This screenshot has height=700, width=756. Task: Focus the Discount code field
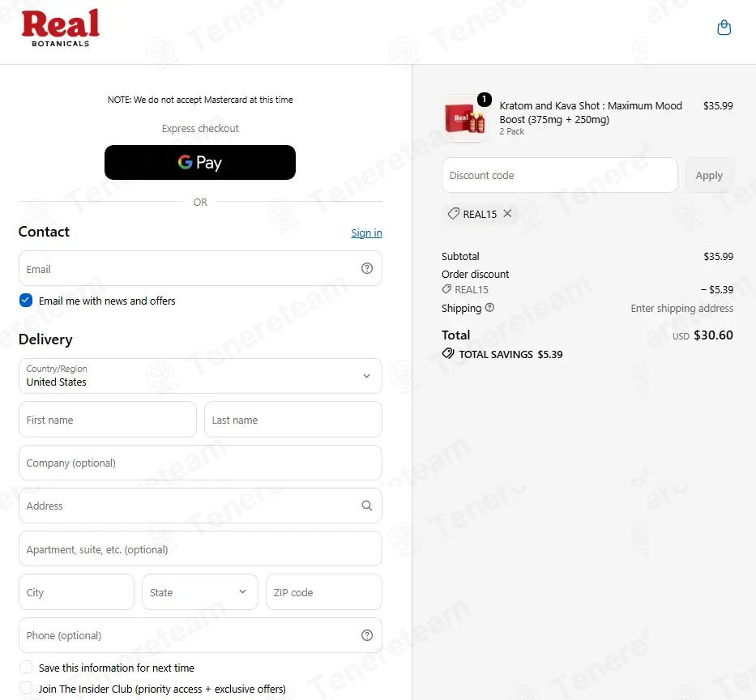(560, 175)
